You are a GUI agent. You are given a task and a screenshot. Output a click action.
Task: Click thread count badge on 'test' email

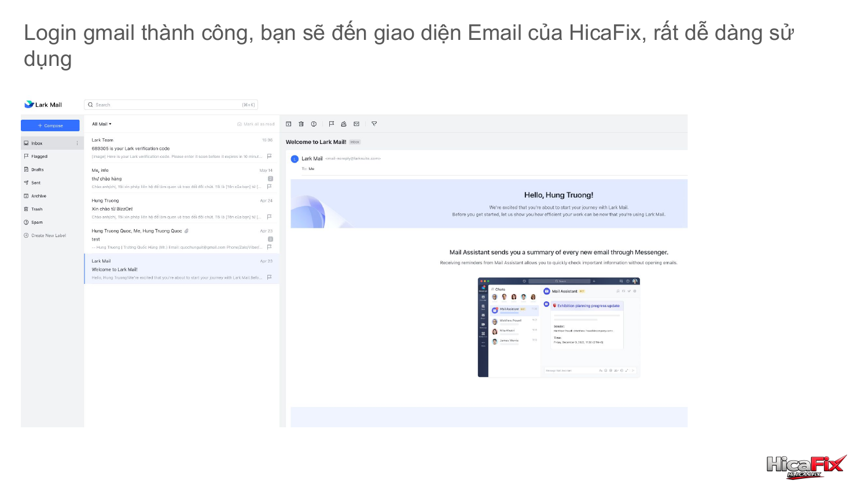coord(270,239)
